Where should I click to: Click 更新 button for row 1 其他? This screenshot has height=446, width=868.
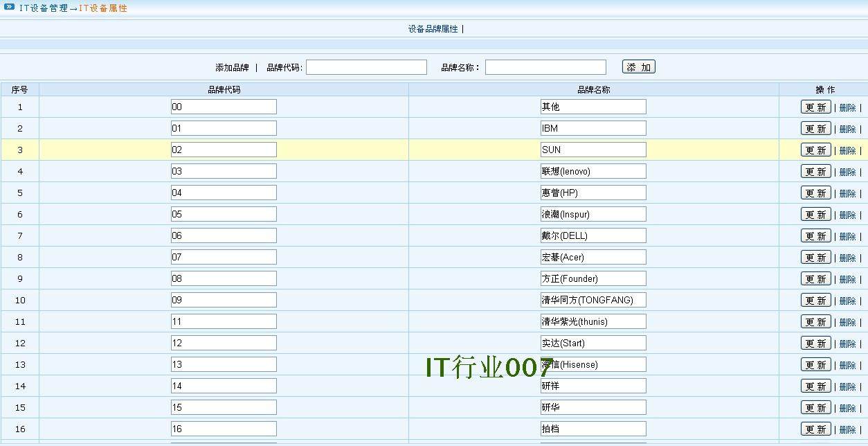pos(815,107)
